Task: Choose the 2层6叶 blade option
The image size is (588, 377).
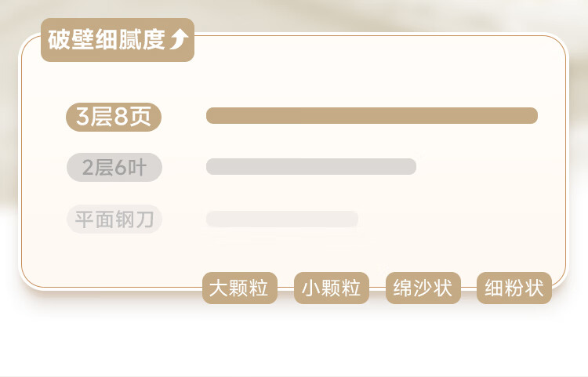Action: point(114,168)
